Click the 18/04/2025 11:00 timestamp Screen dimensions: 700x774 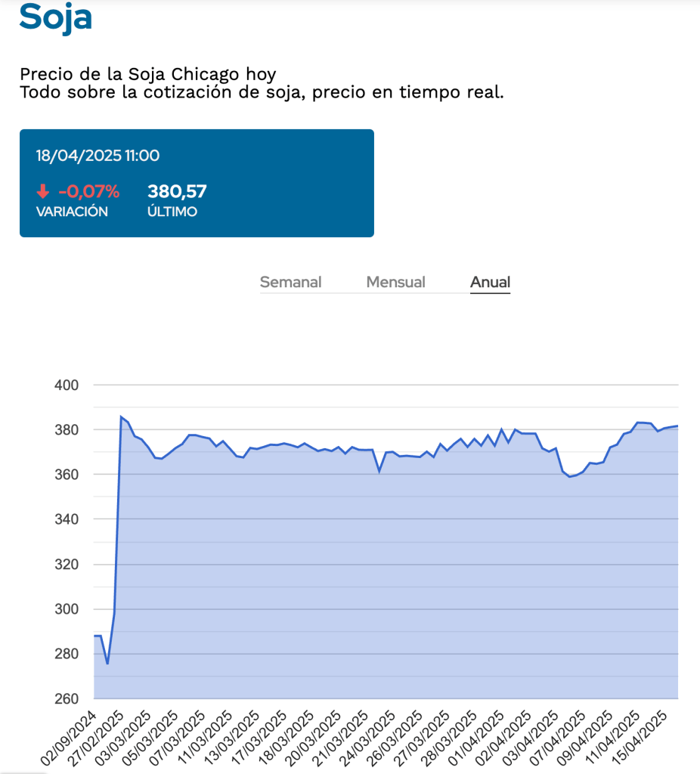coord(98,156)
